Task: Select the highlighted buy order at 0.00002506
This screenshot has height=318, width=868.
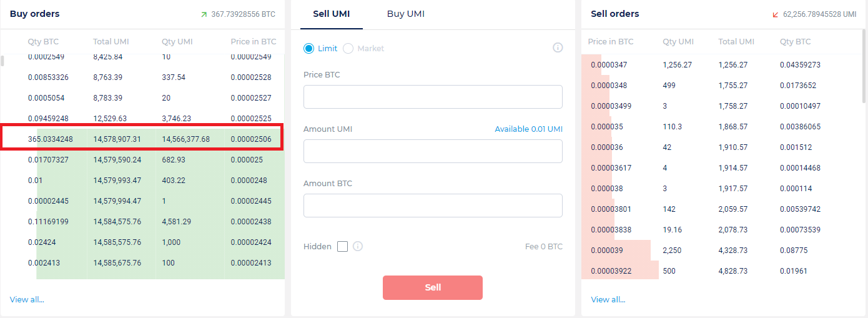Action: (x=142, y=139)
